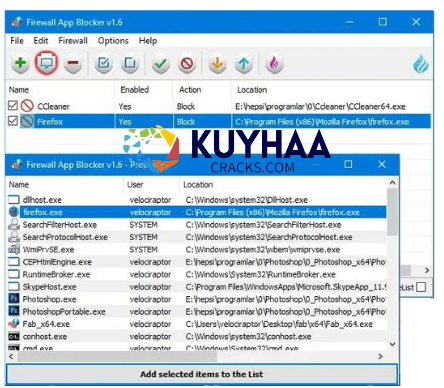The width and height of the screenshot is (444, 388).
Task: Click the orange down-arrow Inbound Rules icon
Action: pos(218,63)
